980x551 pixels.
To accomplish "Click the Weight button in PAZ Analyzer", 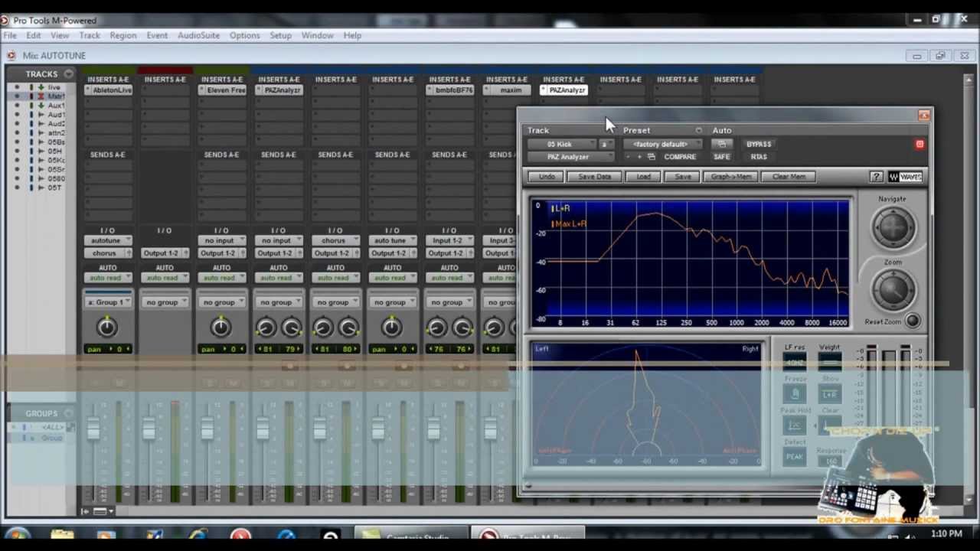I will [829, 362].
